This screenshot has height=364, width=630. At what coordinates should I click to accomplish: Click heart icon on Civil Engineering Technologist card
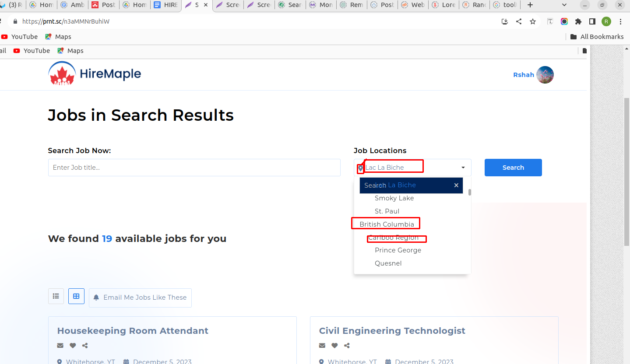click(334, 346)
